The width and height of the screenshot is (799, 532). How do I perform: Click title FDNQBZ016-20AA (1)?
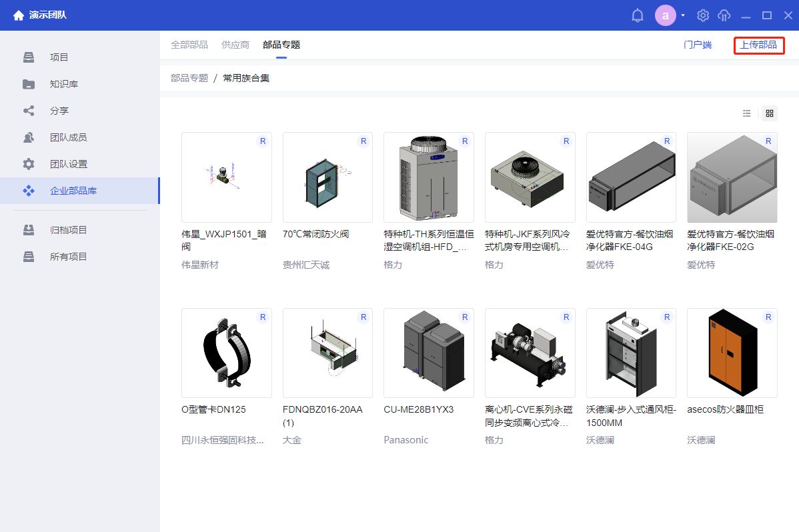[323, 416]
